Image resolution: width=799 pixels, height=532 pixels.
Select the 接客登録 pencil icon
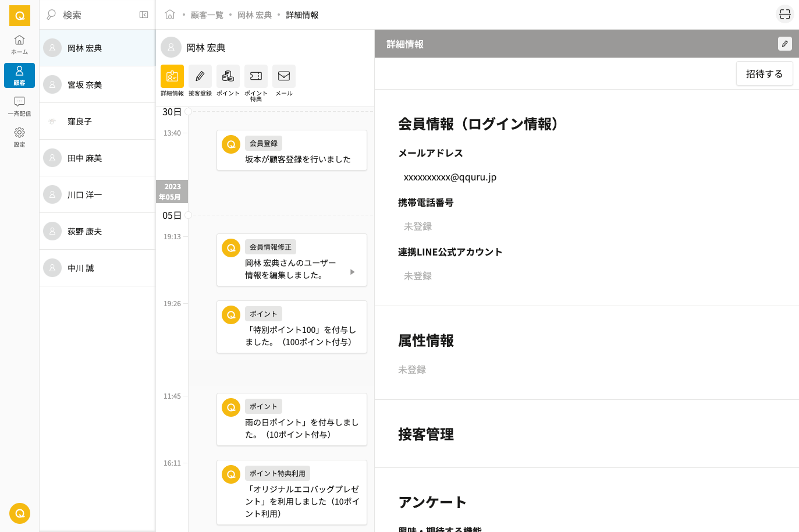pos(200,76)
